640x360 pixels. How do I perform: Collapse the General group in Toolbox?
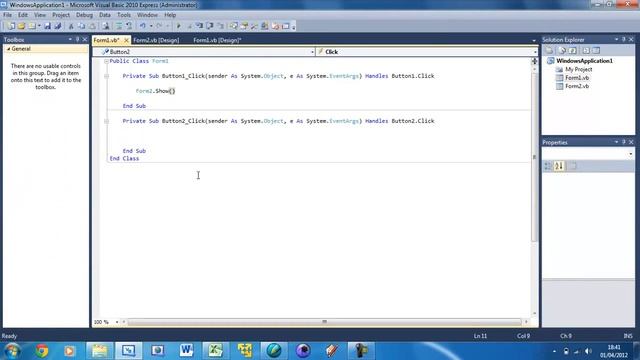coord(8,49)
